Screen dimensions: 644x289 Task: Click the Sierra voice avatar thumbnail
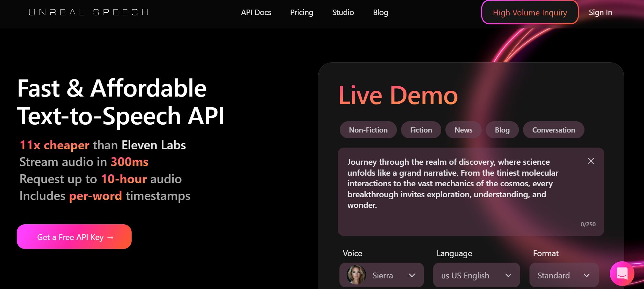click(x=356, y=275)
